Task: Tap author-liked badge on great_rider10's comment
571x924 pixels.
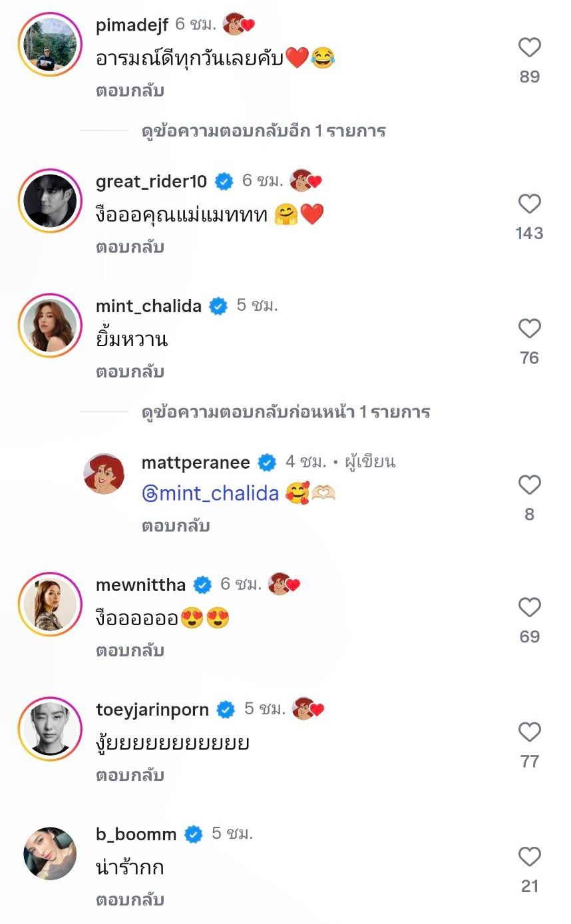Action: pyautogui.click(x=307, y=180)
